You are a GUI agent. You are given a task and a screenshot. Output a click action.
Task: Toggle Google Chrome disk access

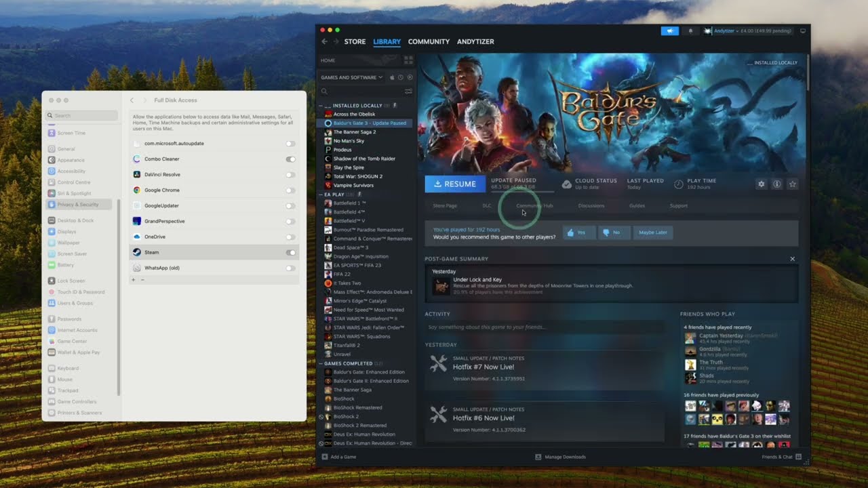tap(290, 190)
